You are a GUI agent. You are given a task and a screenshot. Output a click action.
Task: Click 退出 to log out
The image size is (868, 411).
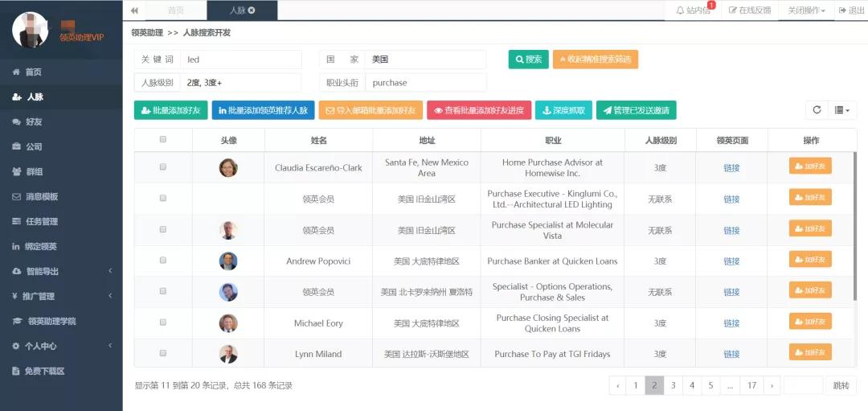click(851, 10)
